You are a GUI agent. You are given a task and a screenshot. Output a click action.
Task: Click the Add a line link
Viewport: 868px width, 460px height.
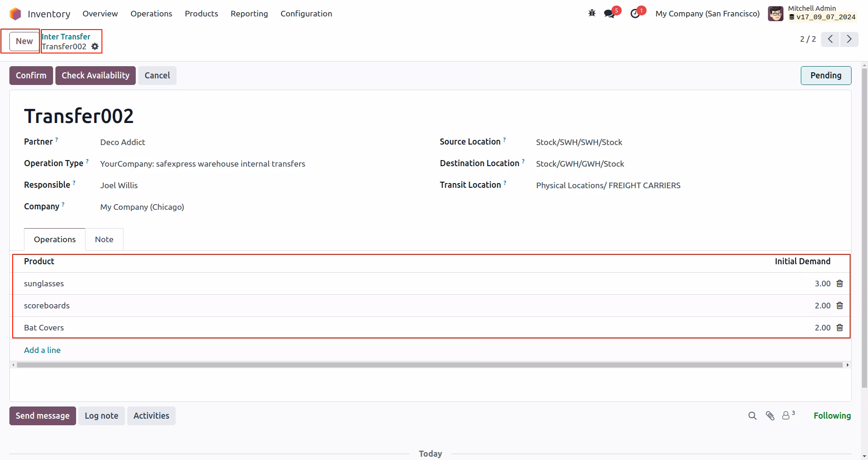(42, 350)
